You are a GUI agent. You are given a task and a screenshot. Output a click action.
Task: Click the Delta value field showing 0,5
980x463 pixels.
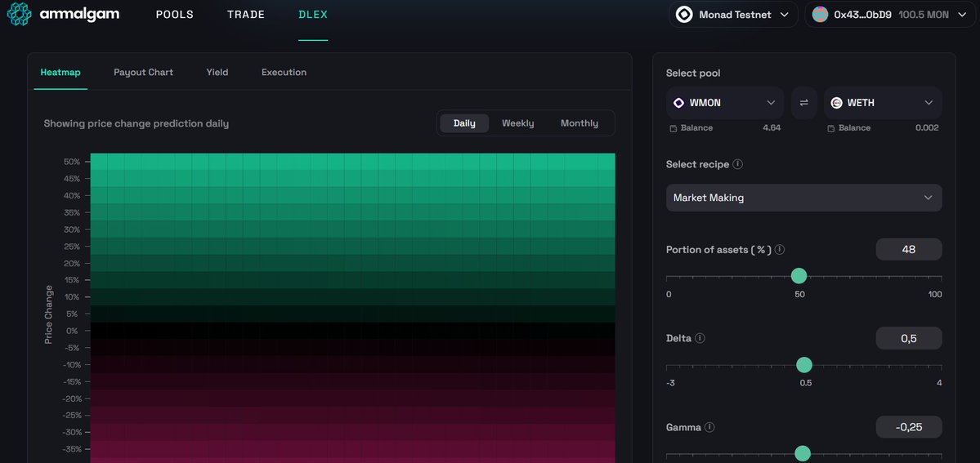(x=909, y=338)
